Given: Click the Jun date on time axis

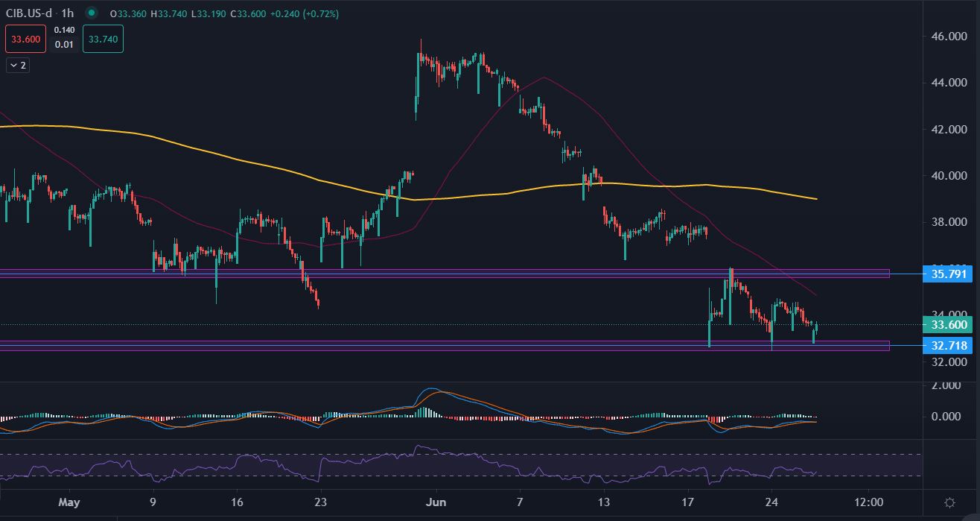Looking at the screenshot, I should [x=436, y=502].
